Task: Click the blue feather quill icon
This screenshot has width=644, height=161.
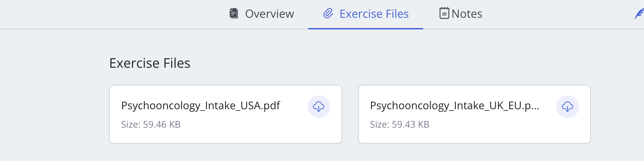Action: tap(639, 14)
